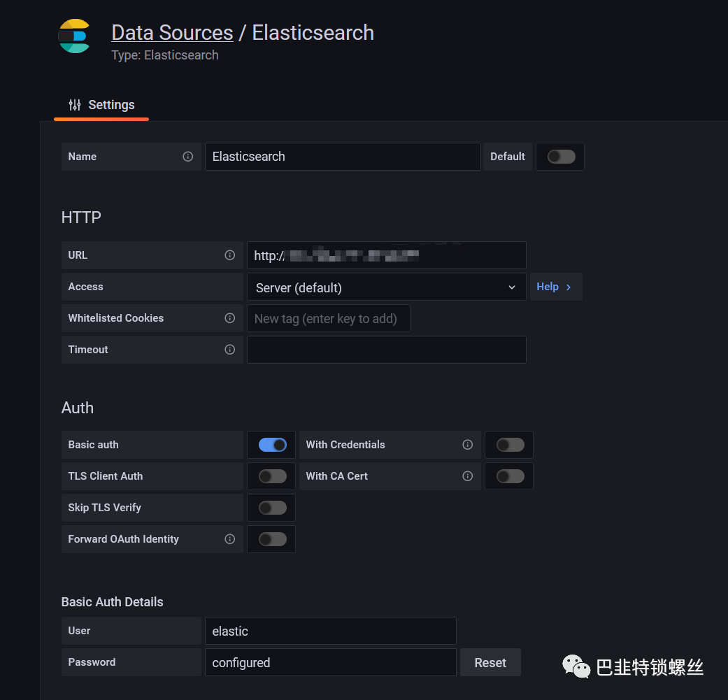Show info tooltip for Timeout
Image resolution: width=728 pixels, height=700 pixels.
[230, 350]
